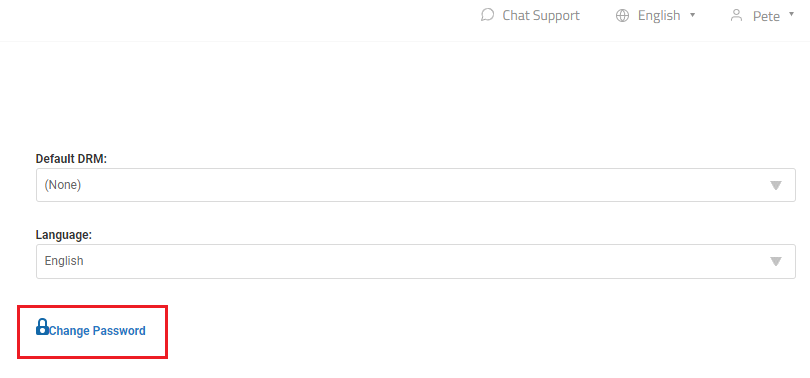The image size is (810, 378).
Task: Click the globe language icon in header
Action: click(x=622, y=15)
